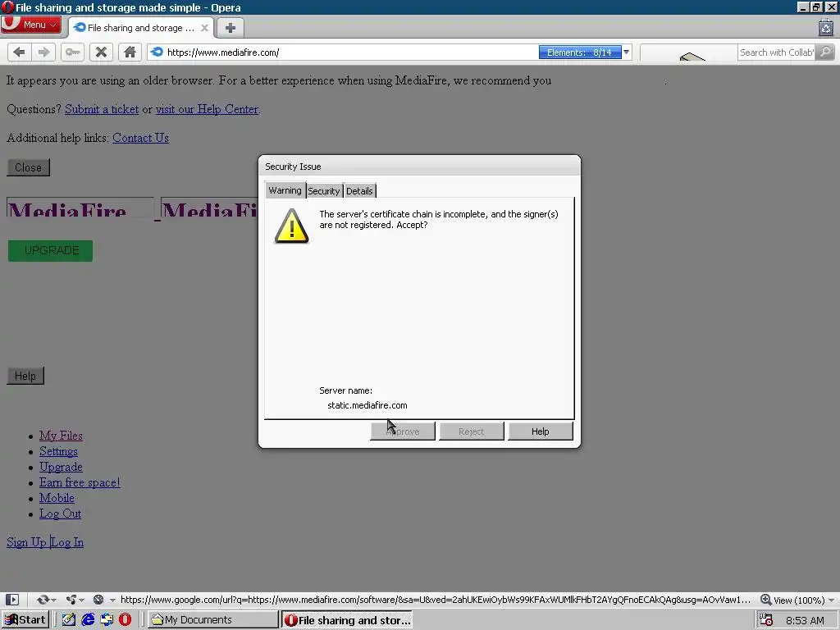Click the yellow warning triangle icon
Viewport: 840px width, 630px height.
point(291,226)
